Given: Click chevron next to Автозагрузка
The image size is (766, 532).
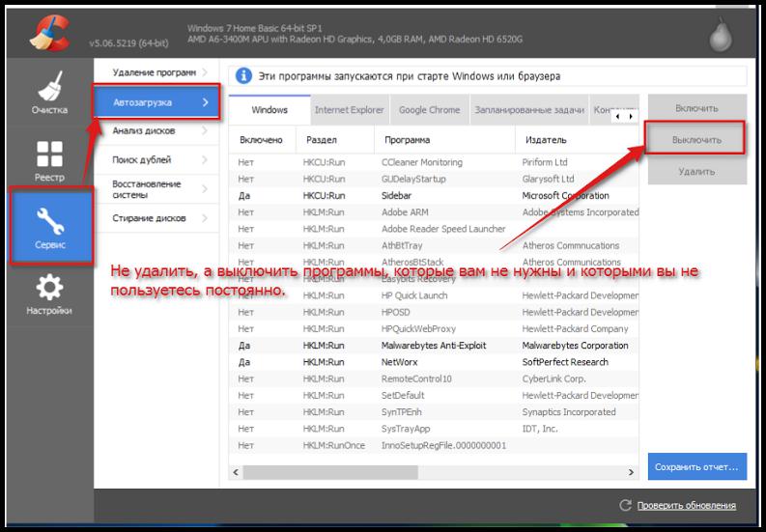Looking at the screenshot, I should [205, 102].
